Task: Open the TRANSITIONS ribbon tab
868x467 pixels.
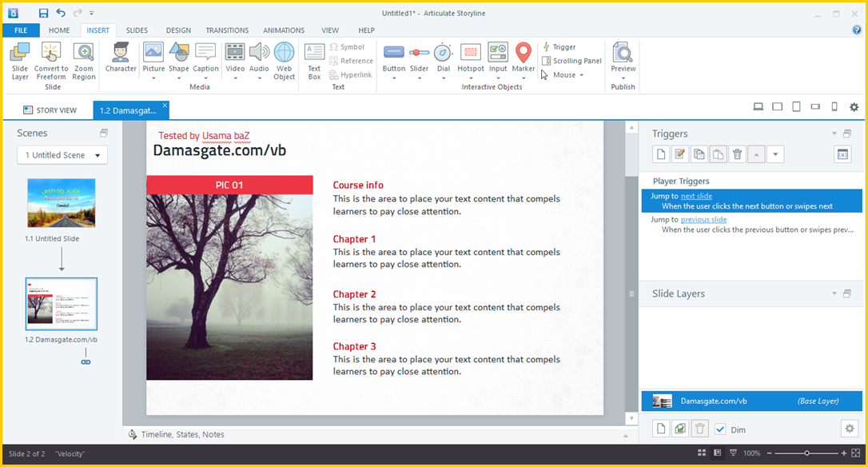Action: 227,30
